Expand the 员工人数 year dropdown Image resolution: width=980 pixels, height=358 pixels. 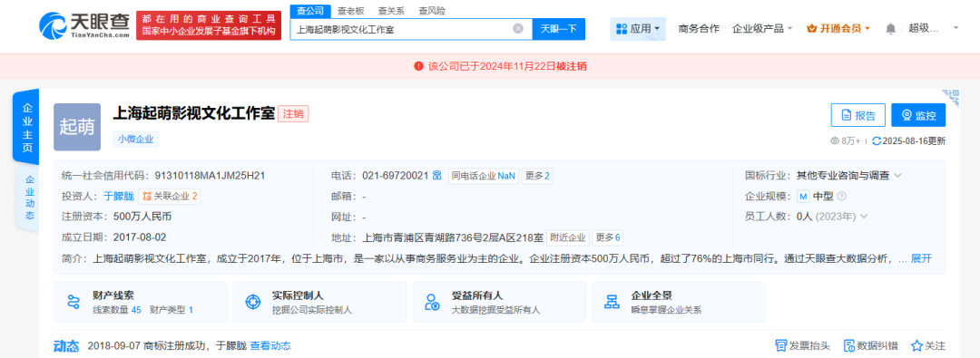tap(865, 217)
